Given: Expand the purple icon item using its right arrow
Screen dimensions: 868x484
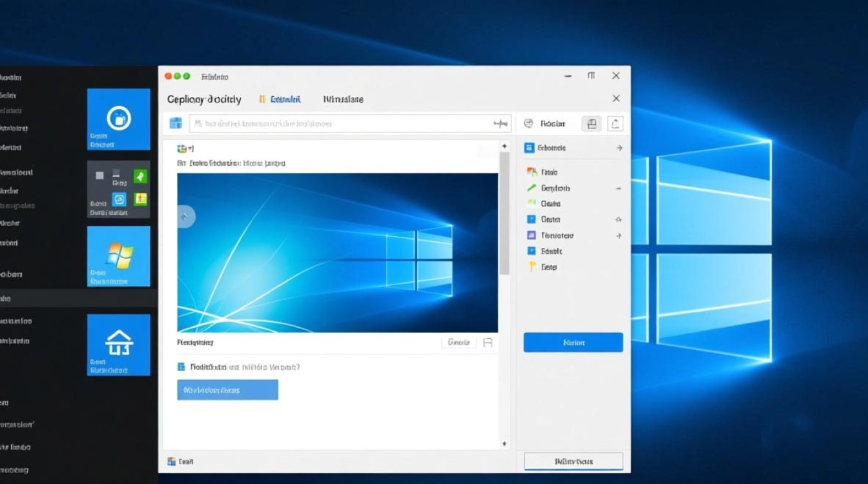Looking at the screenshot, I should pos(618,236).
